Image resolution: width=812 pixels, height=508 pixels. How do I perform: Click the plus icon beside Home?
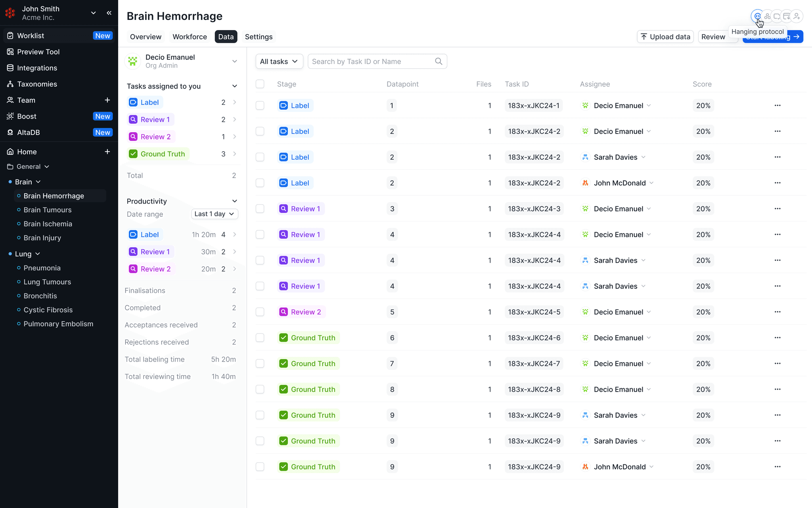(107, 152)
